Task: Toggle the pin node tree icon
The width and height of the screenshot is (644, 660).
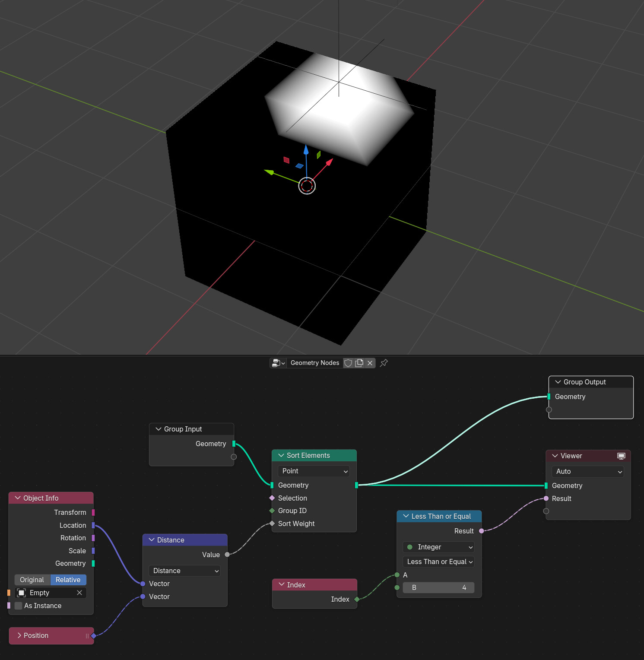Action: coord(384,363)
